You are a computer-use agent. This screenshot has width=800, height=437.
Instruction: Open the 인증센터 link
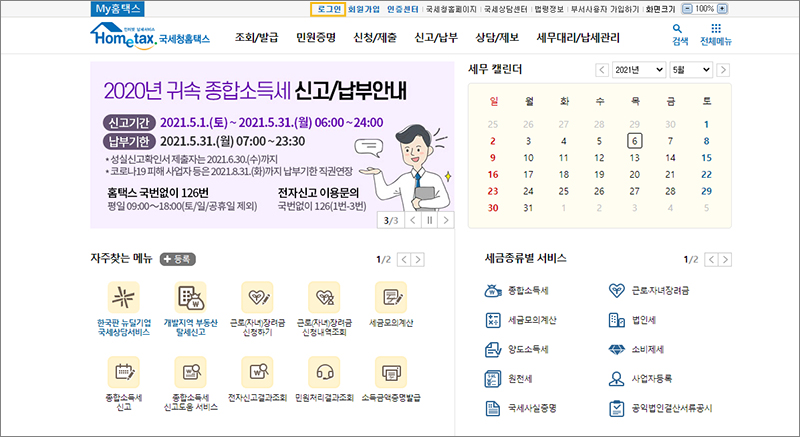pos(403,9)
